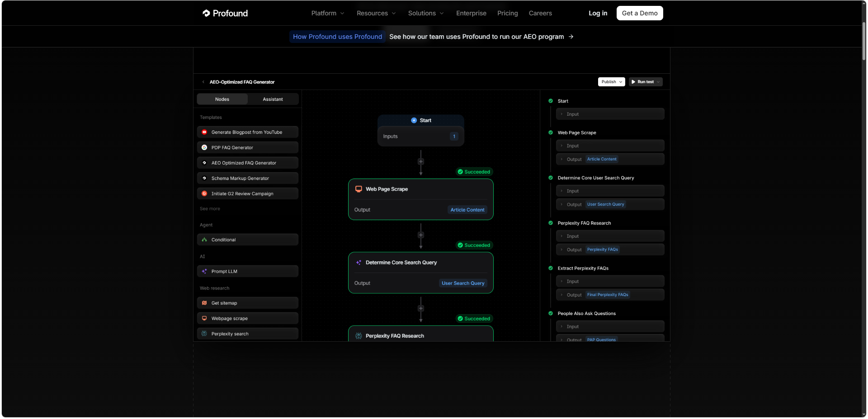The height and width of the screenshot is (419, 868).
Task: Expand the Output row showing Perplexity FAQs
Action: [x=610, y=250]
